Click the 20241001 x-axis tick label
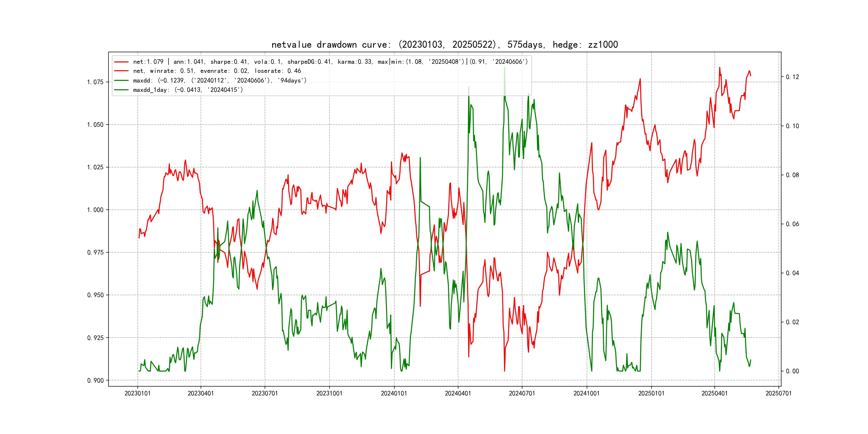This screenshot has height=434, width=868. point(586,393)
